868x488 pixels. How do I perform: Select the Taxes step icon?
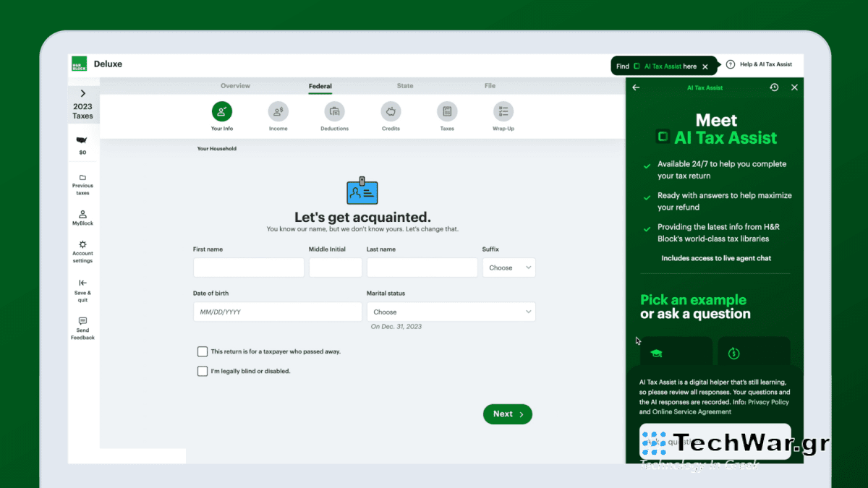tap(447, 111)
